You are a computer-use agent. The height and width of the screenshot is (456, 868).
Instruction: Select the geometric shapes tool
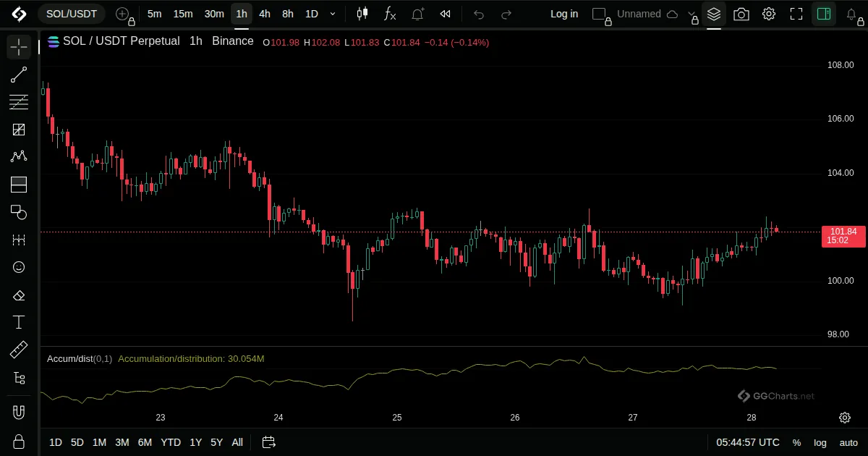click(x=19, y=212)
